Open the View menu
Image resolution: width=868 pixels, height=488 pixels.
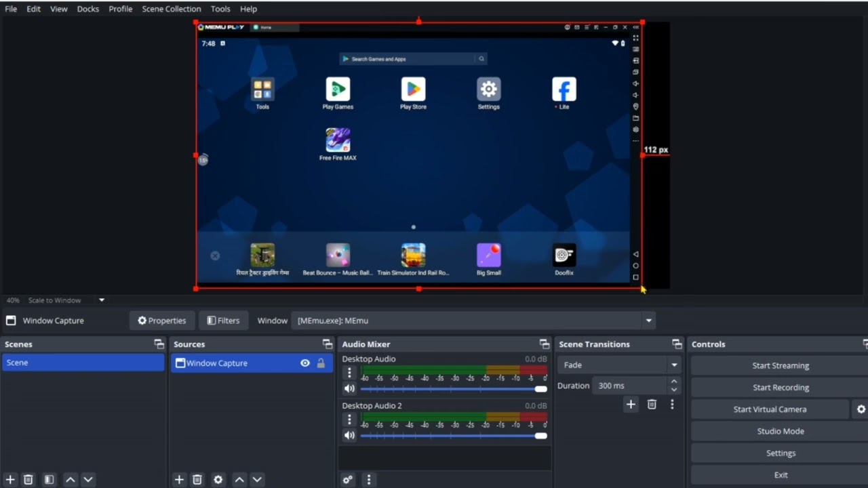(x=59, y=9)
